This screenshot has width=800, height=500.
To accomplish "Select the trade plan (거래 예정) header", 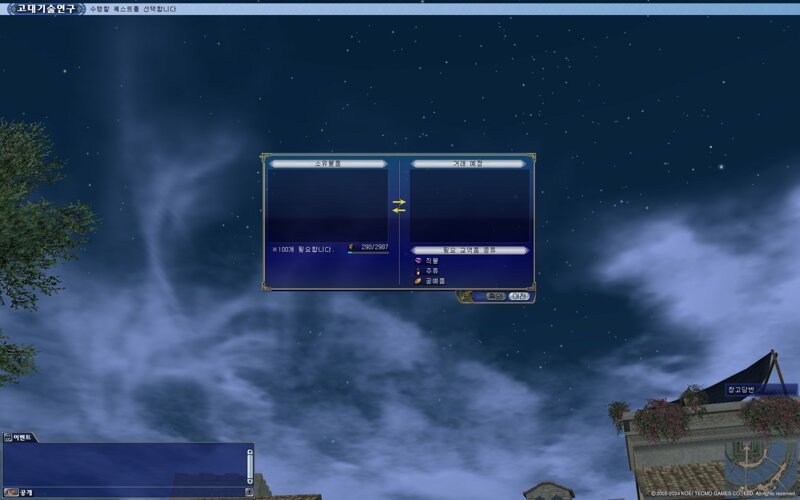I will [x=468, y=164].
